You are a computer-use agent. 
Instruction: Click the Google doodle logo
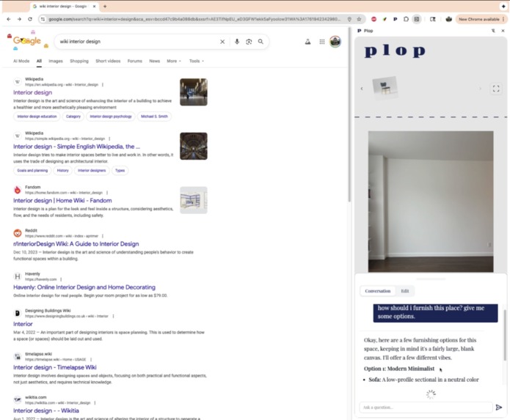(26, 41)
